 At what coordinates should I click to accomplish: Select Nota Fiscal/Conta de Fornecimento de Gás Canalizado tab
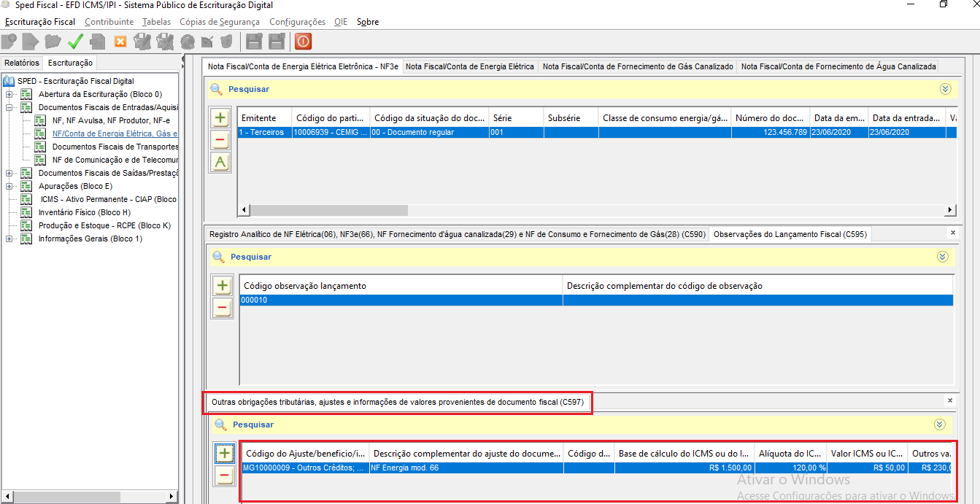coord(638,66)
